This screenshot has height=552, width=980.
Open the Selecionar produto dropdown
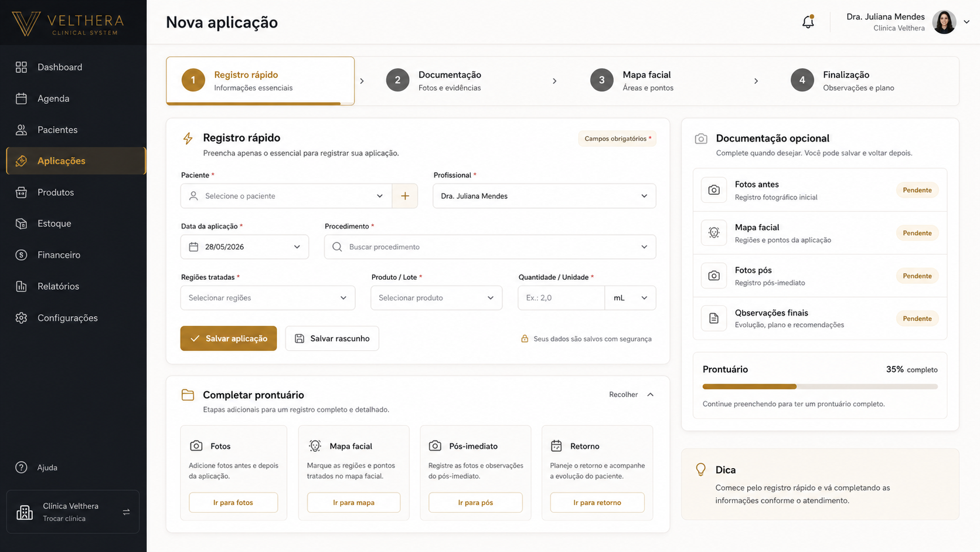pyautogui.click(x=437, y=298)
